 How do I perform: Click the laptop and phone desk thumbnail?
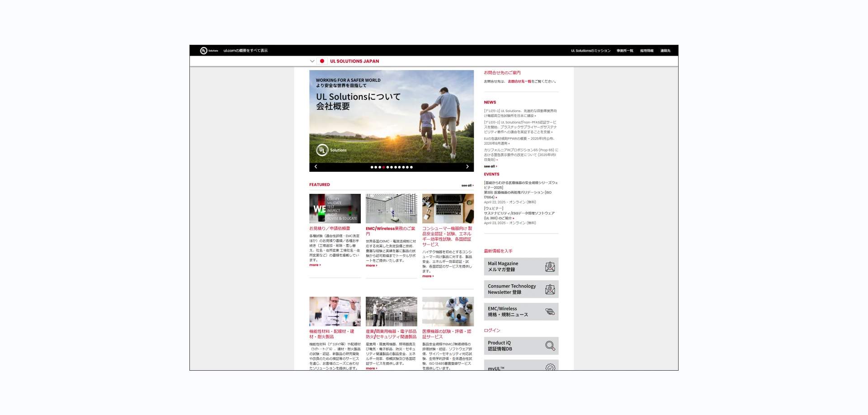(x=448, y=208)
